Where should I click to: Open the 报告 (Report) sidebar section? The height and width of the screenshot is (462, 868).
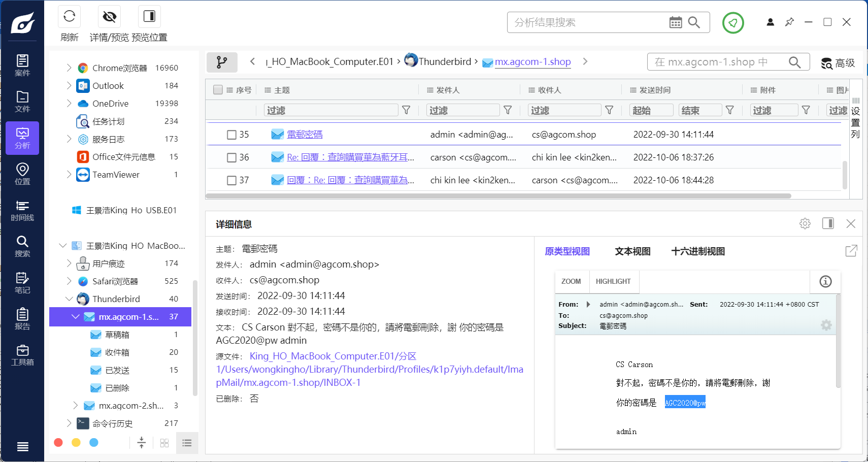tap(22, 319)
